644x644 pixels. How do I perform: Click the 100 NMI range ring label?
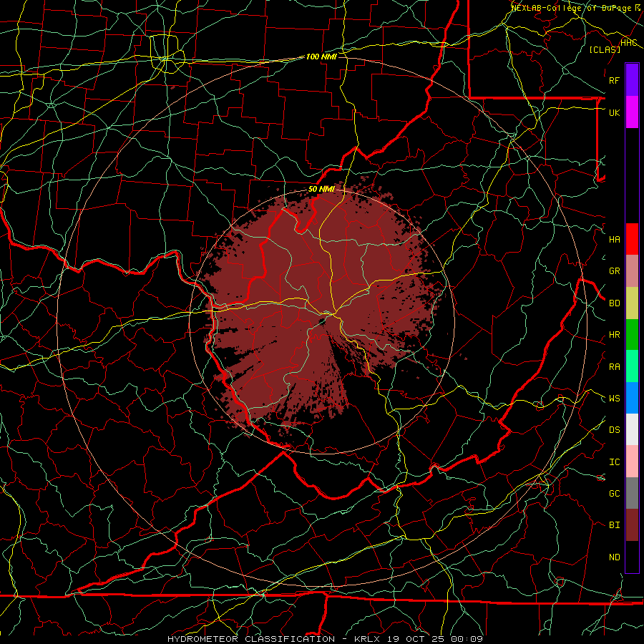[x=321, y=57]
